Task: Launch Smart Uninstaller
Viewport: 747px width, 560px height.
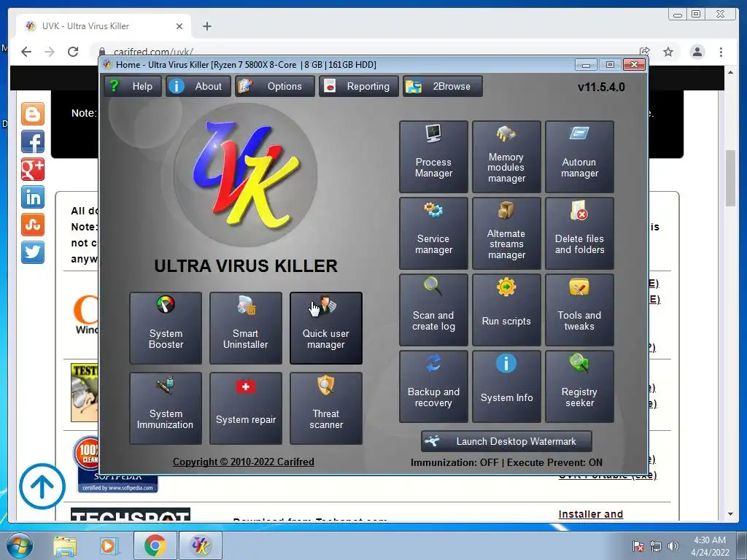Action: point(246,328)
